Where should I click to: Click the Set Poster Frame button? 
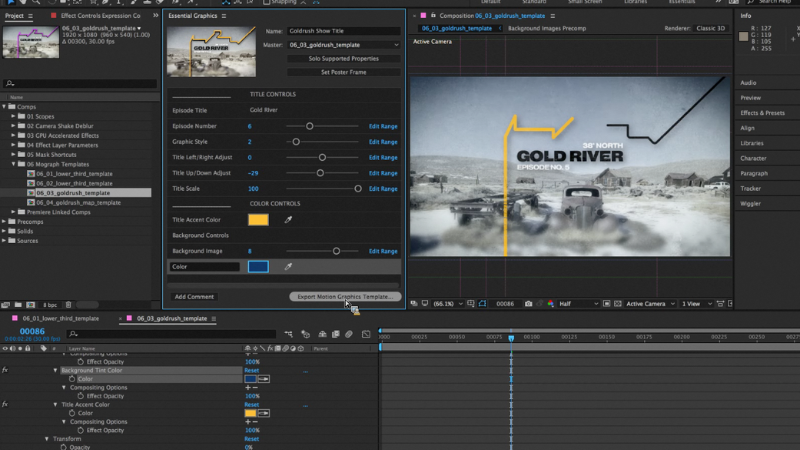pos(344,72)
